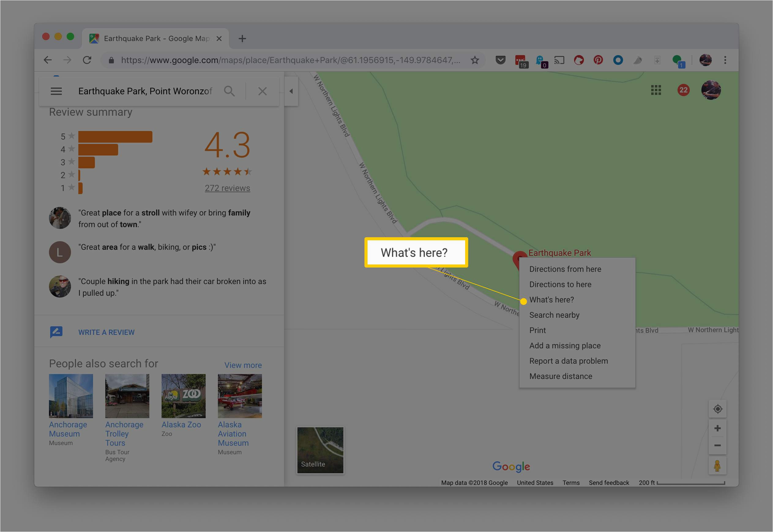The image size is (773, 532).
Task: Click Send feedback
Action: point(609,483)
